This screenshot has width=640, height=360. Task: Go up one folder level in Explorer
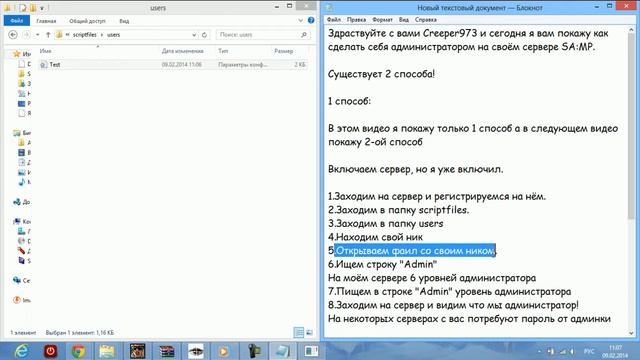tap(48, 35)
